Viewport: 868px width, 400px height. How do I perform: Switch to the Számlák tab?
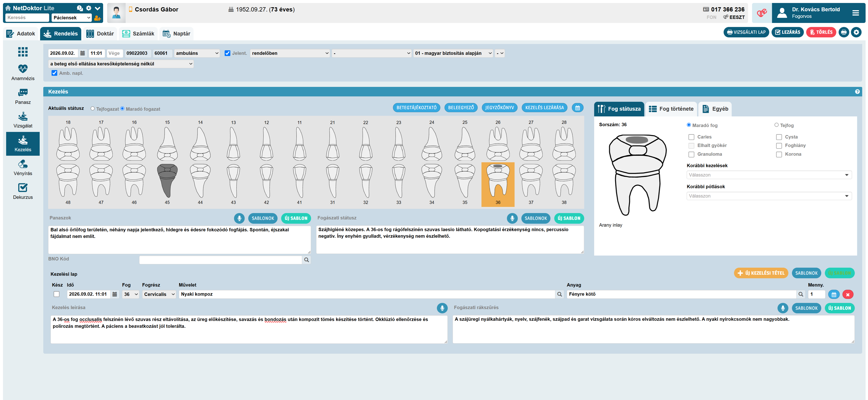[x=138, y=34]
